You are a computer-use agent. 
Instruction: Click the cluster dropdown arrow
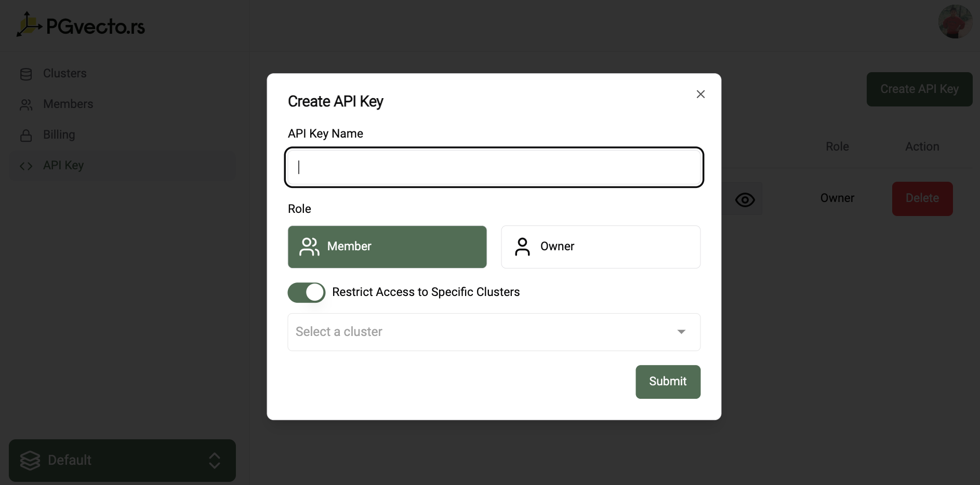point(681,332)
